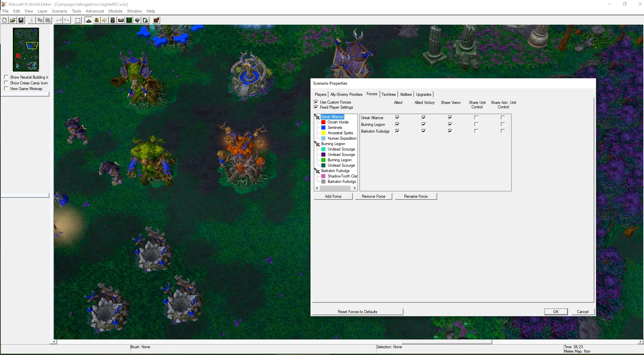This screenshot has height=355, width=644.
Task: Select ShadowTooth Clan in forces tree
Action: (x=342, y=176)
